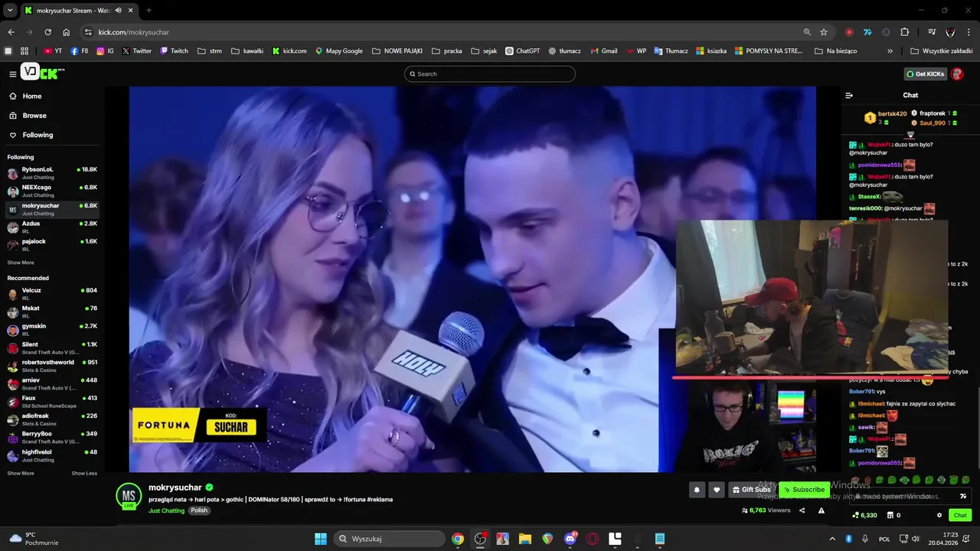The width and height of the screenshot is (980, 551).
Task: Show More recommended channels
Action: pos(21,474)
